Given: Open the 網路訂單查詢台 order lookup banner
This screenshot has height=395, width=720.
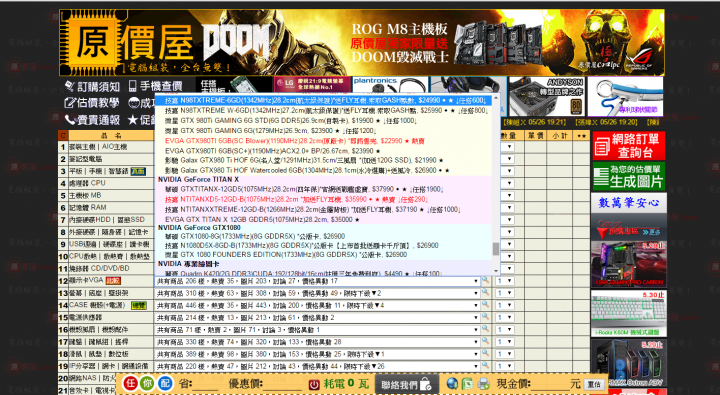Looking at the screenshot, I should click(x=629, y=146).
